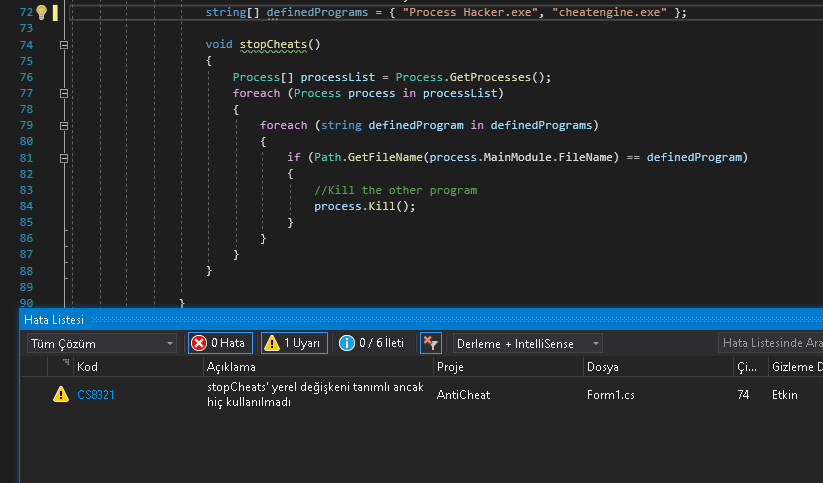
Task: Click the line number 74 cell in error row
Action: (x=743, y=395)
